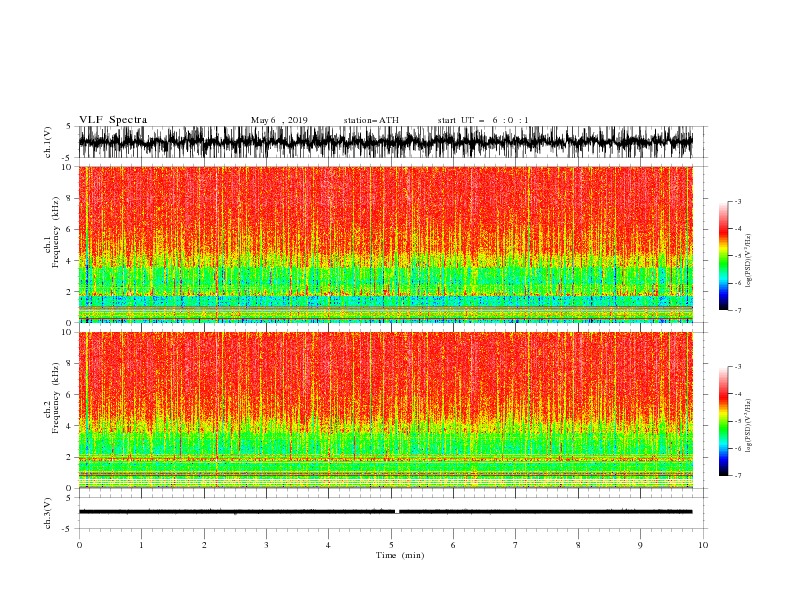Image resolution: width=792 pixels, height=612 pixels.
Task: Click the 'VLF Spectra' title text
Action: point(113,120)
